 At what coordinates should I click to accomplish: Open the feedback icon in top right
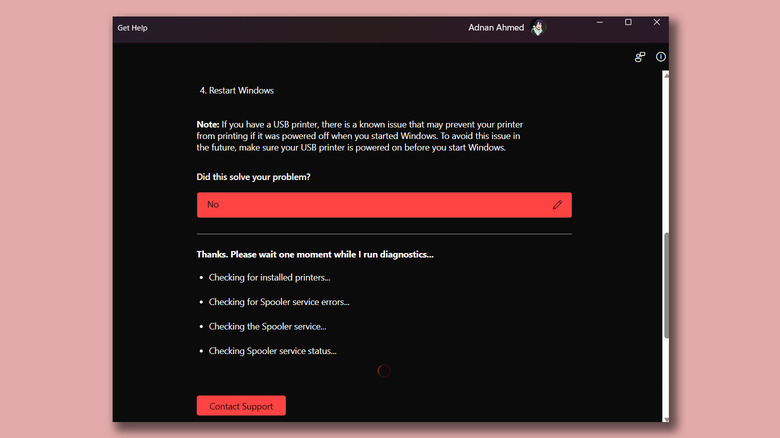tap(640, 57)
